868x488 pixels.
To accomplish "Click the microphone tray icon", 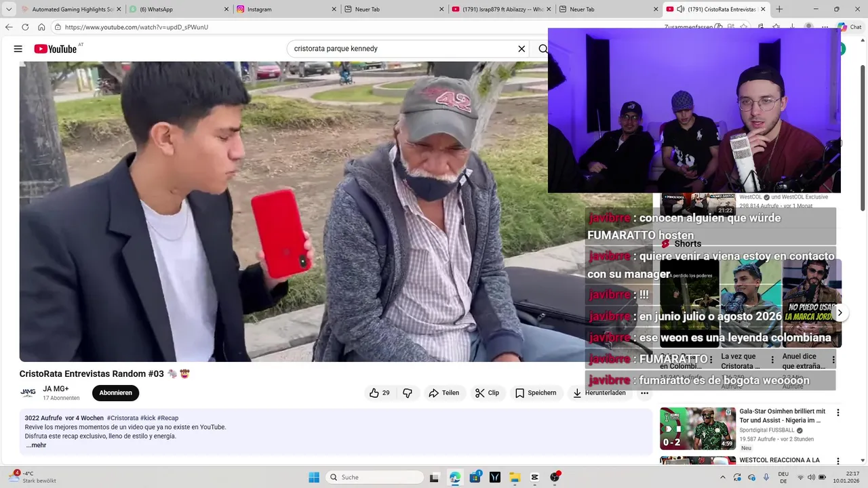I will [x=766, y=477].
